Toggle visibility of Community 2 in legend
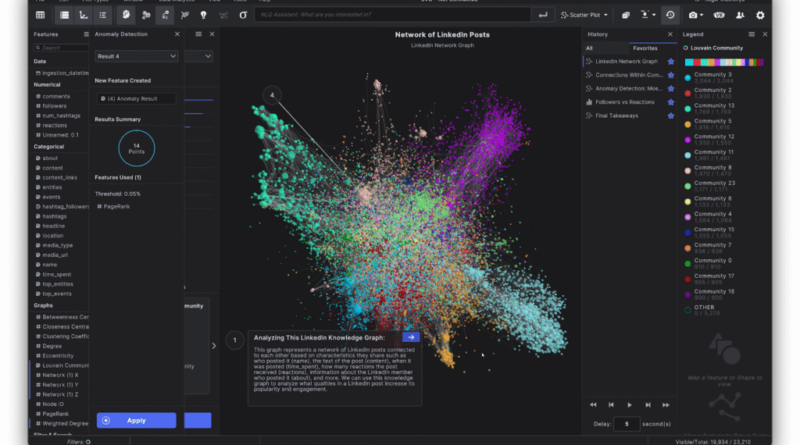This screenshot has width=800, height=445. (688, 93)
